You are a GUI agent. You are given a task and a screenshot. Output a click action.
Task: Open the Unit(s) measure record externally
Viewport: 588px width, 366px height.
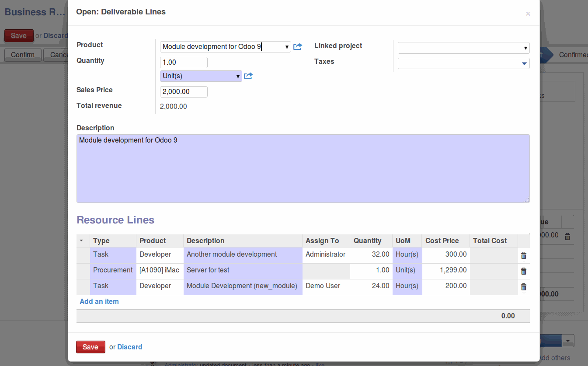click(248, 76)
